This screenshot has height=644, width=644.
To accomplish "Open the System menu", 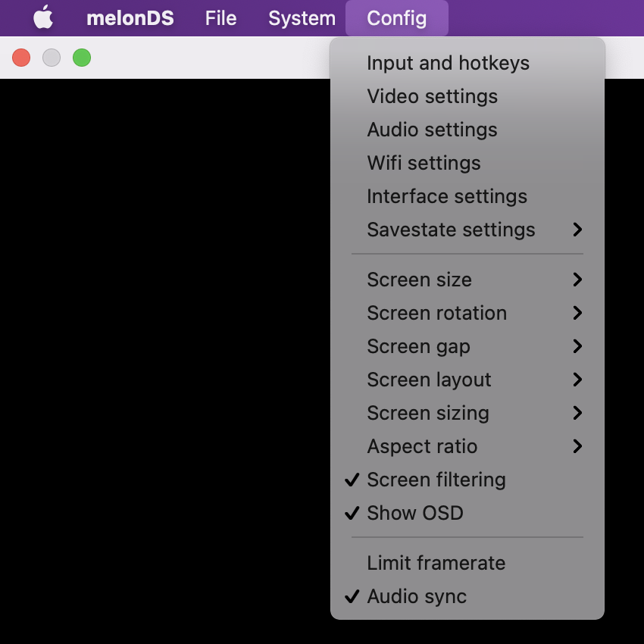I will click(x=301, y=17).
